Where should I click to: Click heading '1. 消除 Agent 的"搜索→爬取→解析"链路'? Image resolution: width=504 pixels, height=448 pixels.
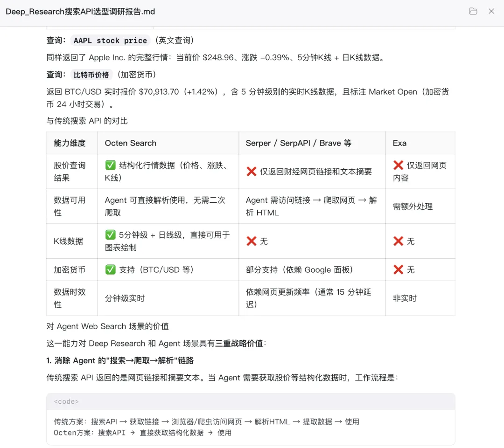click(120, 361)
